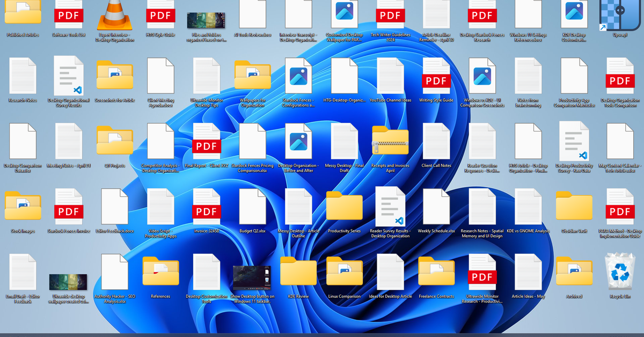Viewport: 644px width, 337px height.
Task: Open the KDE Review folder
Action: click(298, 272)
